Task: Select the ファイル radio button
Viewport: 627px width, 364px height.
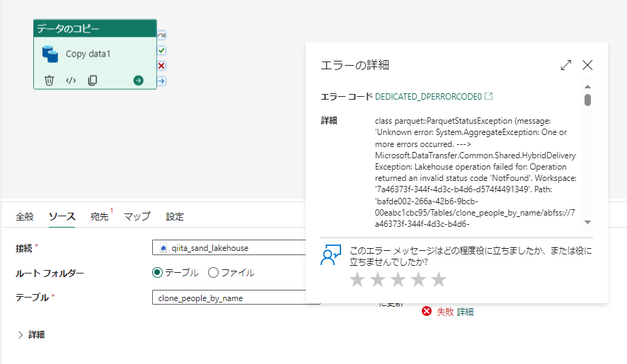Action: pyautogui.click(x=213, y=273)
